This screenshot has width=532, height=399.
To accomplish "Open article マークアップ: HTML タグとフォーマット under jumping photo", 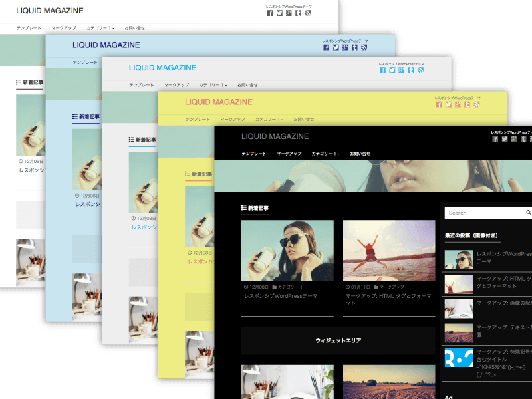I will click(388, 299).
